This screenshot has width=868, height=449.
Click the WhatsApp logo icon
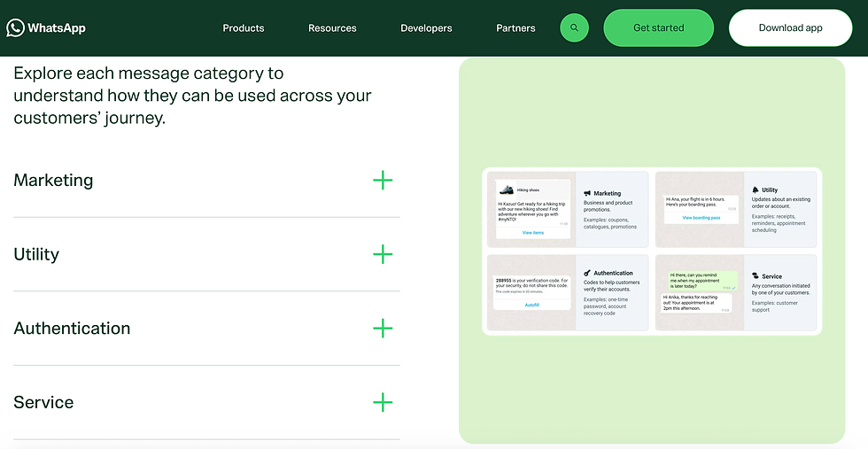tap(15, 27)
